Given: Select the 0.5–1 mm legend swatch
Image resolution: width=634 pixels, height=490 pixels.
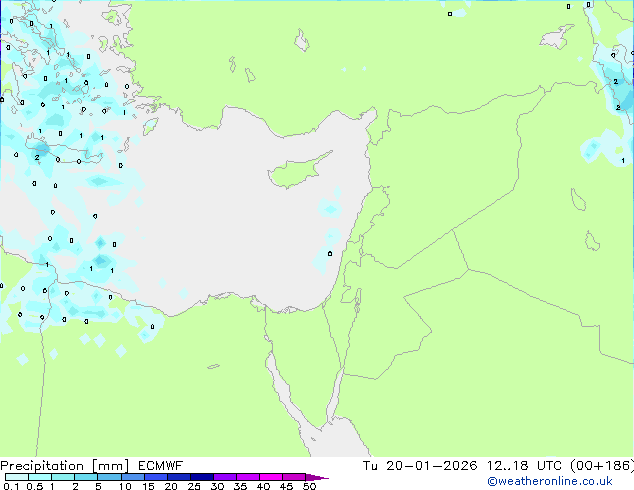Looking at the screenshot, I should [40, 477].
